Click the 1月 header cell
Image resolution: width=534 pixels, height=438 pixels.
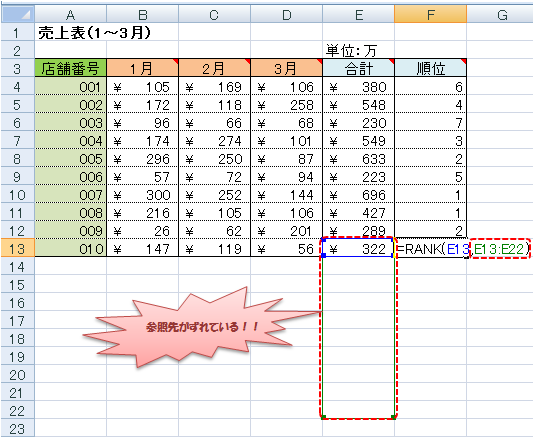[143, 68]
